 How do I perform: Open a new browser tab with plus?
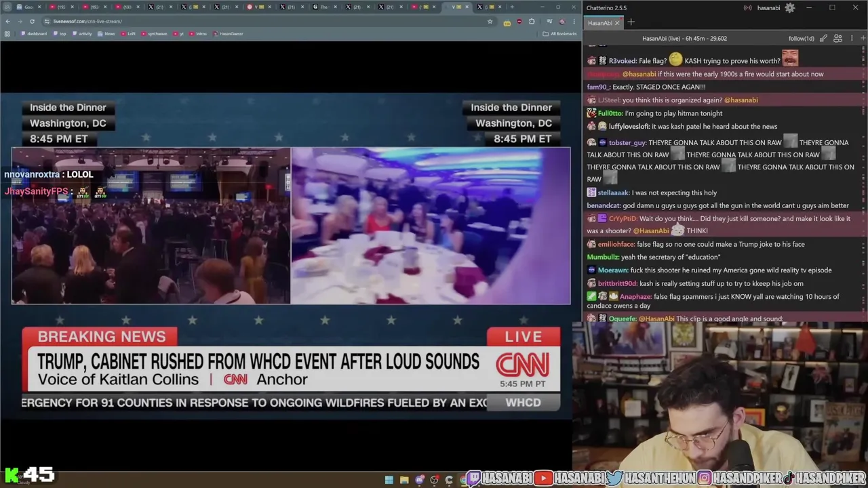[512, 7]
